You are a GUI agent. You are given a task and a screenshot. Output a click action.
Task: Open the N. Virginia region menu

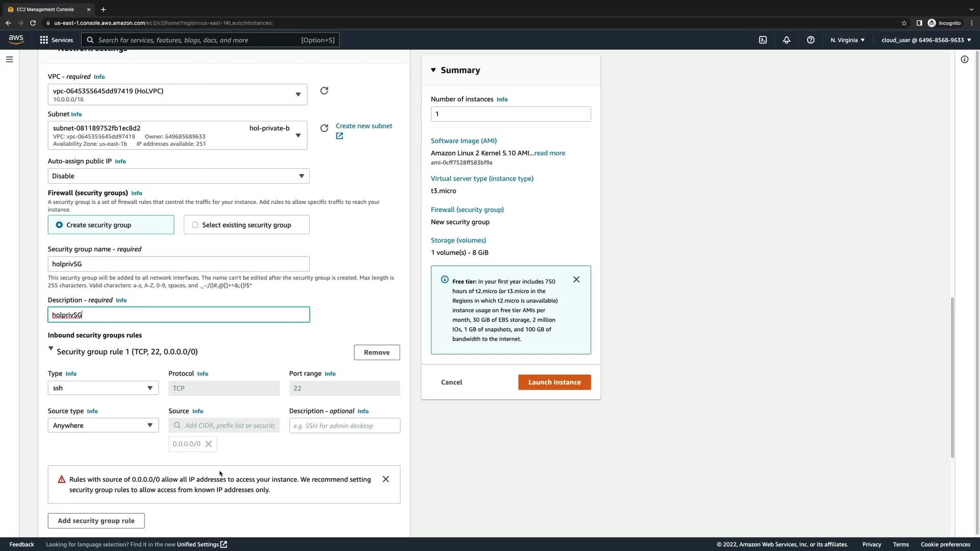click(847, 40)
